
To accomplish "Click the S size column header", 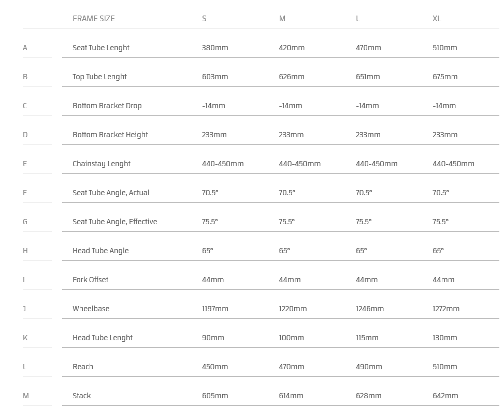I will pyautogui.click(x=204, y=19).
